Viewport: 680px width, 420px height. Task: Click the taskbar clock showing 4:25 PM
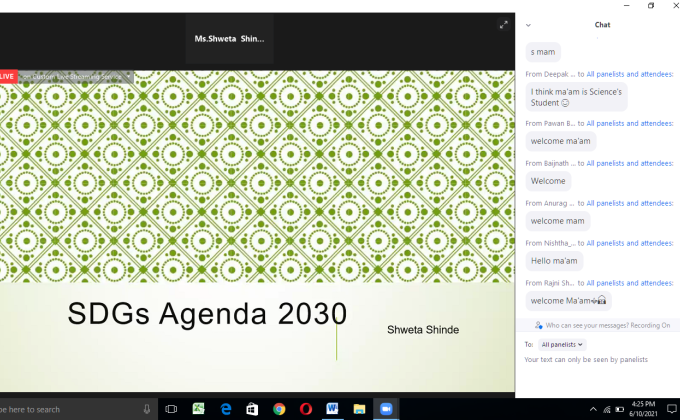tap(641, 408)
